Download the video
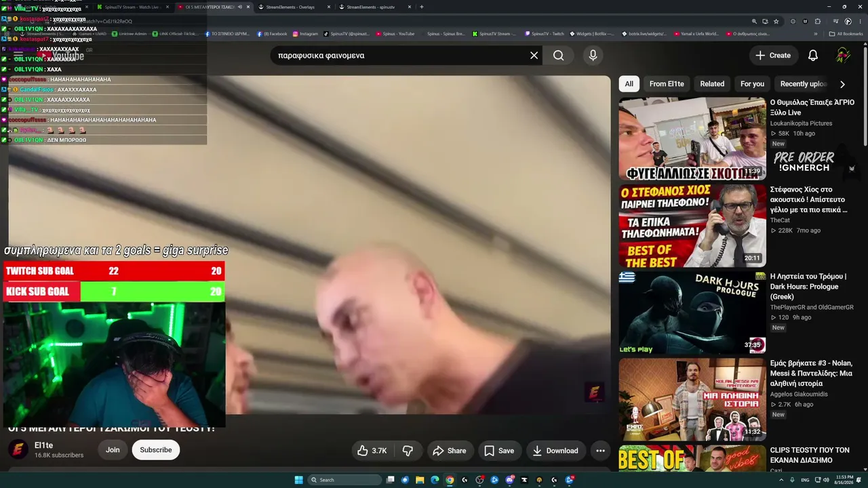This screenshot has width=868, height=488. pos(555,451)
